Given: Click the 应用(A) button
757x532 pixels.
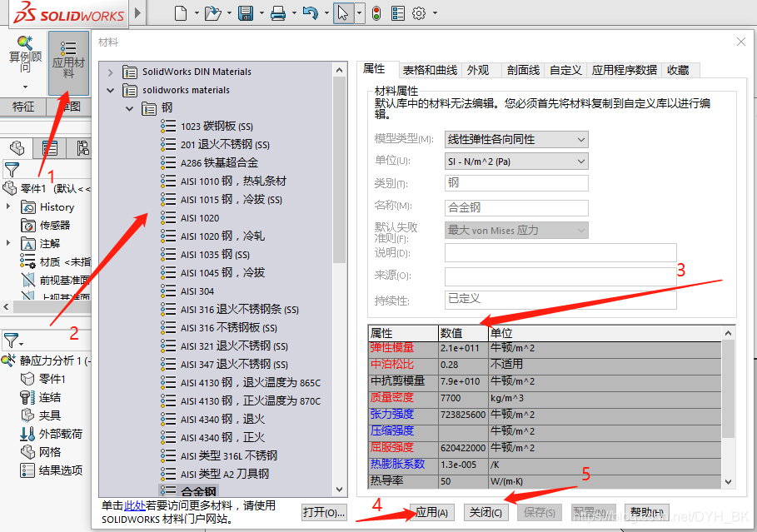Looking at the screenshot, I should coord(431,512).
